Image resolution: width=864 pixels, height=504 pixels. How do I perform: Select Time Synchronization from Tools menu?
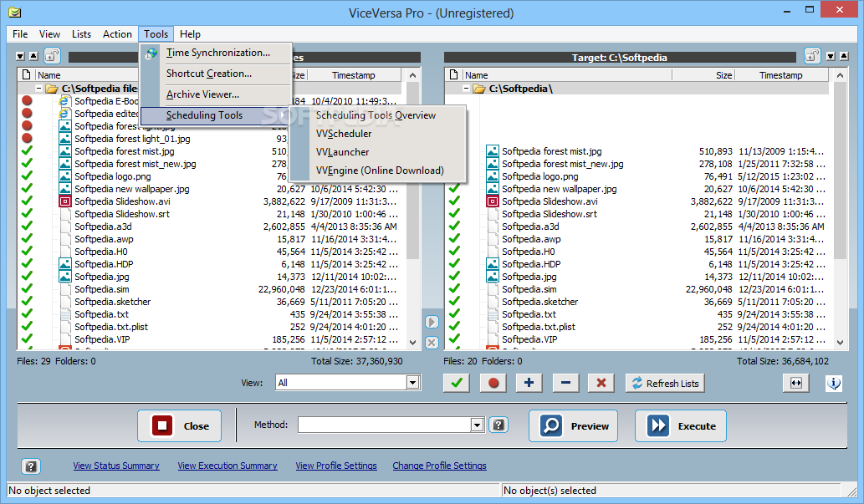(x=218, y=53)
